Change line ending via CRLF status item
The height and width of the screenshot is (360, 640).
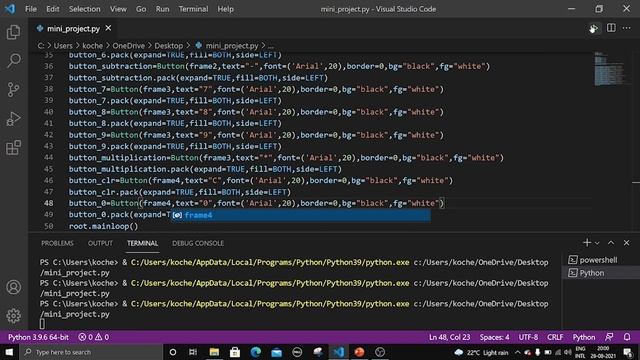coord(555,337)
